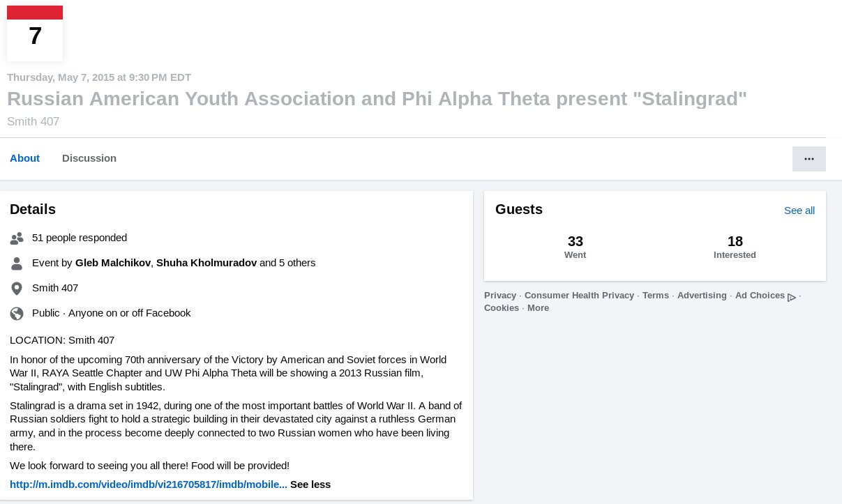Viewport: 842px width, 504px height.
Task: Click the Ad Choices triangle icon
Action: coord(792,297)
